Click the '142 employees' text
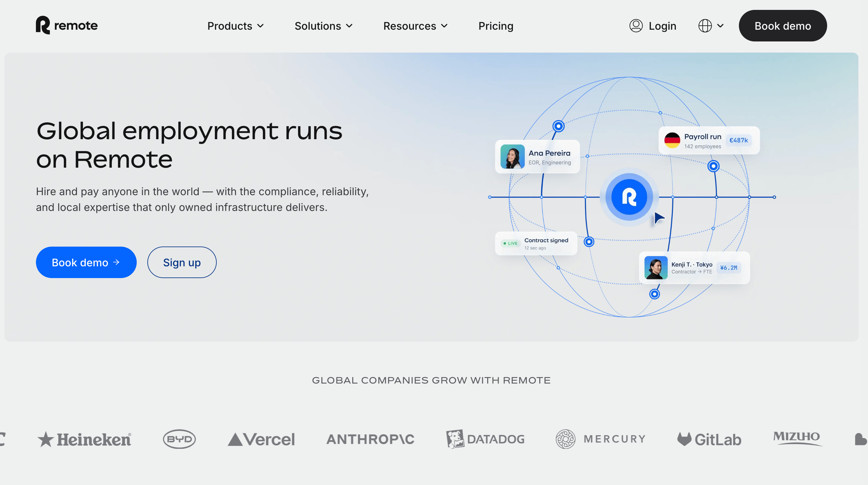The image size is (868, 485). tap(703, 146)
